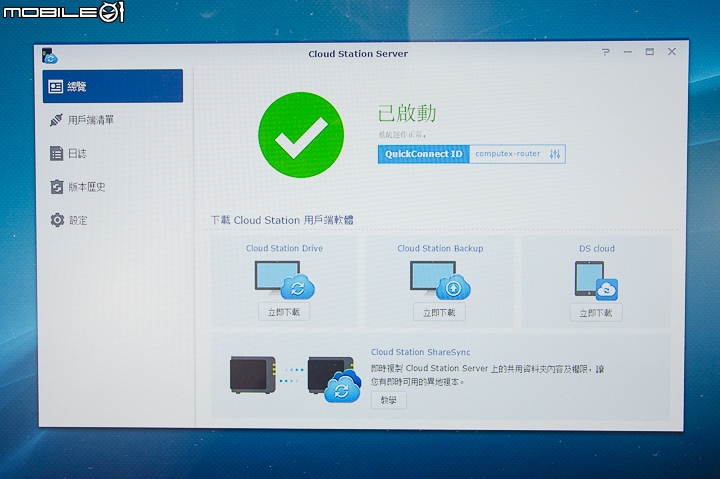Click the gear icon beside 設定

pyautogui.click(x=57, y=220)
